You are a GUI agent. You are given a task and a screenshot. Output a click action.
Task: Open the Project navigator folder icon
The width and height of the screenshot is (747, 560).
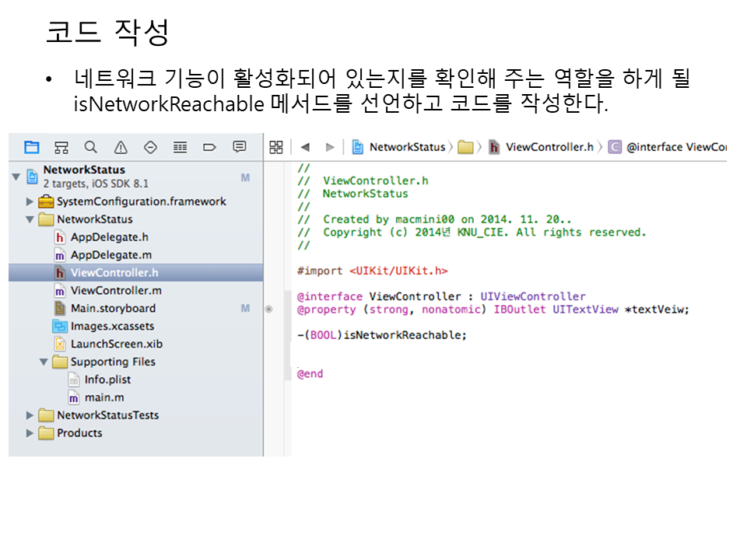pos(31,147)
